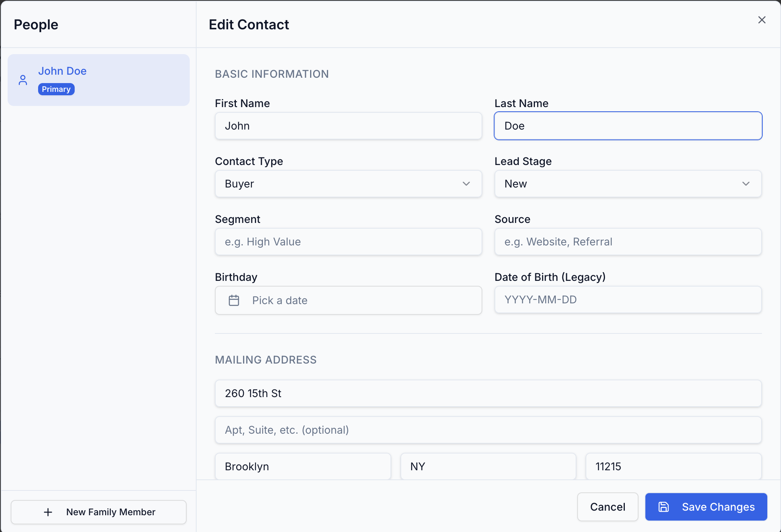Focus the First Name field

[348, 126]
